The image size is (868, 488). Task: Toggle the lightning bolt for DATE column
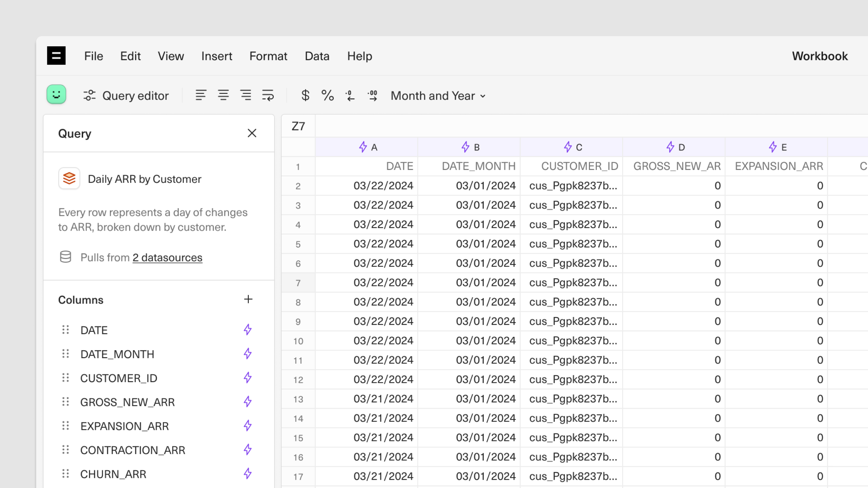coord(248,330)
